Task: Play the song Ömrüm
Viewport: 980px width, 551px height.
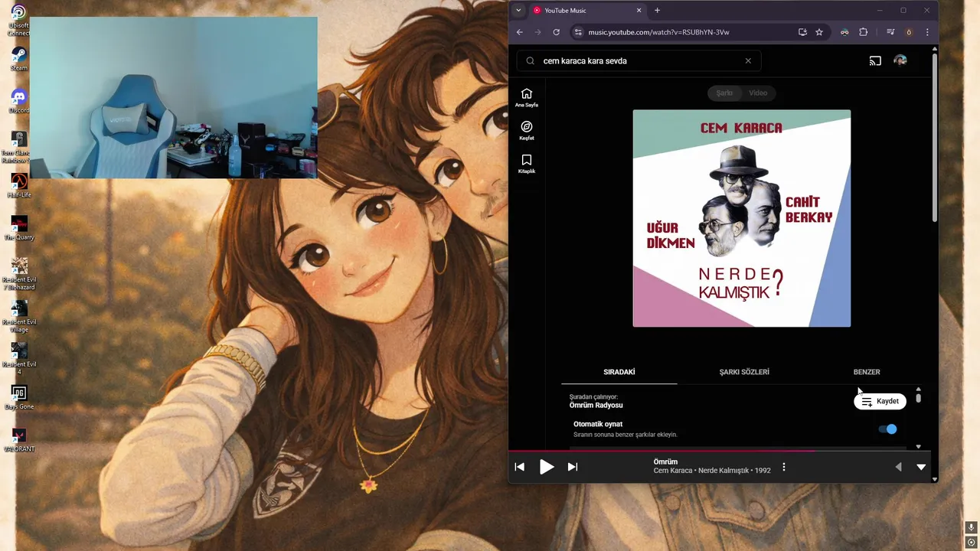Action: 546,467
